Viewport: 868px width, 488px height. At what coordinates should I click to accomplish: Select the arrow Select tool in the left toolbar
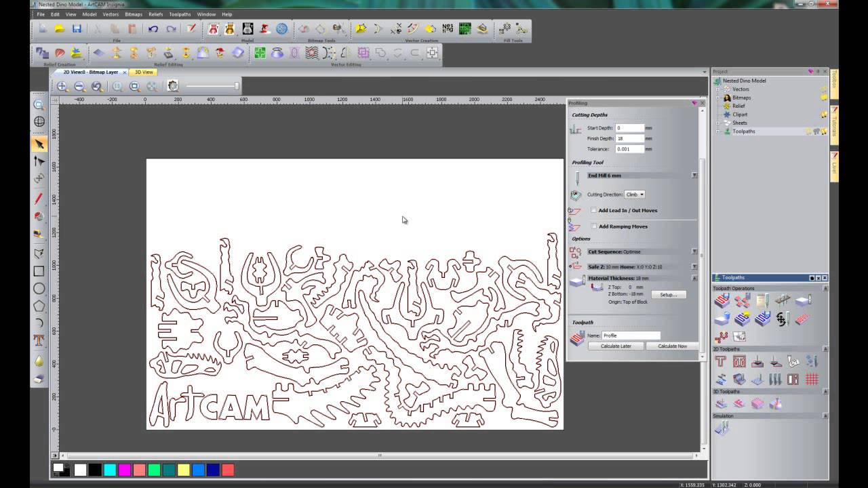click(39, 144)
